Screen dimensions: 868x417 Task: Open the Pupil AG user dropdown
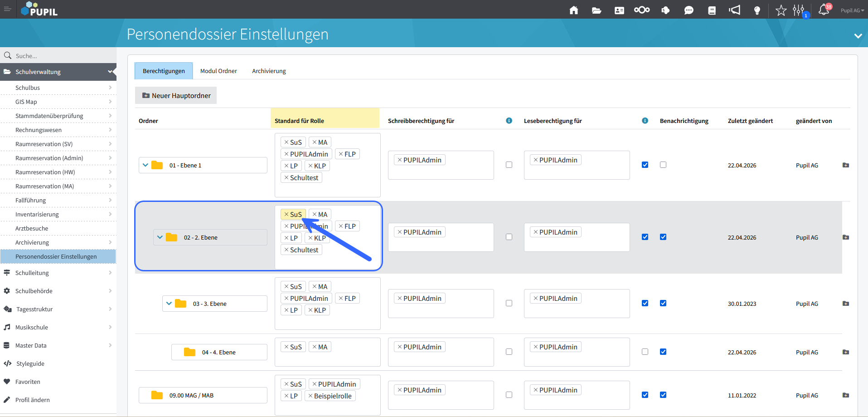tap(852, 10)
